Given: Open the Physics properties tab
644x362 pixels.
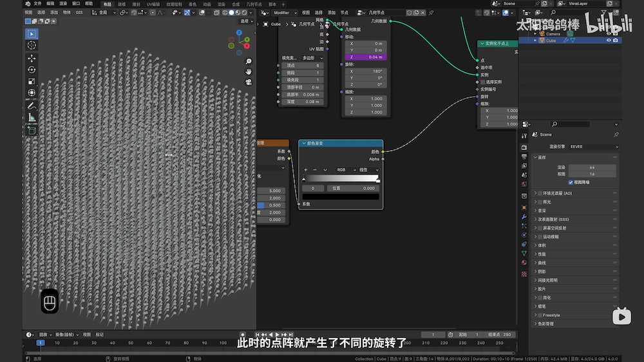Looking at the screenshot, I should point(524,235).
